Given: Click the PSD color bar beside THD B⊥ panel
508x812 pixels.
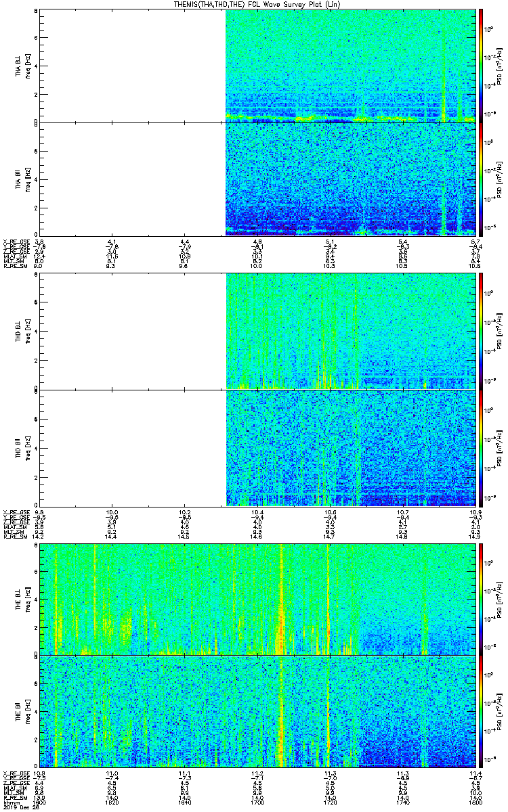Looking at the screenshot, I should click(x=481, y=331).
